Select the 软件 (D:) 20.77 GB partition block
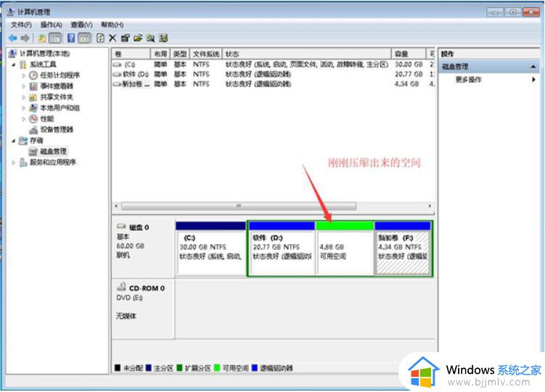Screen dimensions: 545x392 tap(282, 249)
